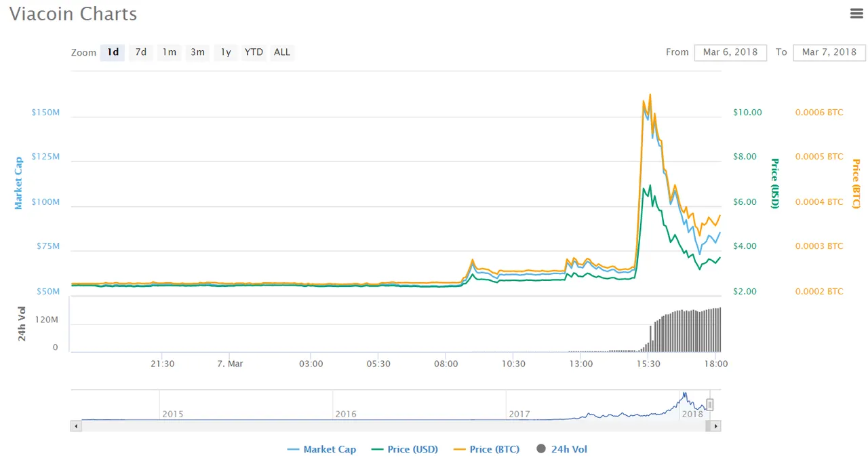Toggle 24h Vol series in legend
868x460 pixels.
pos(562,449)
